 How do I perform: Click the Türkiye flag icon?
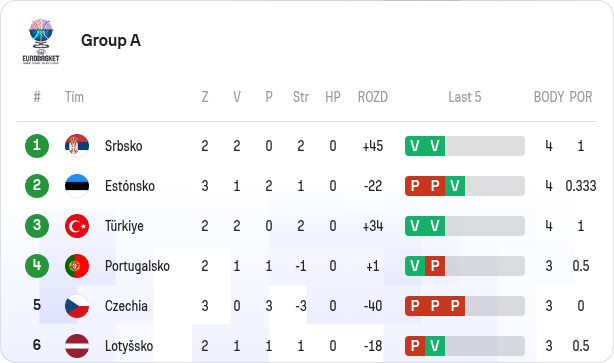click(x=77, y=226)
